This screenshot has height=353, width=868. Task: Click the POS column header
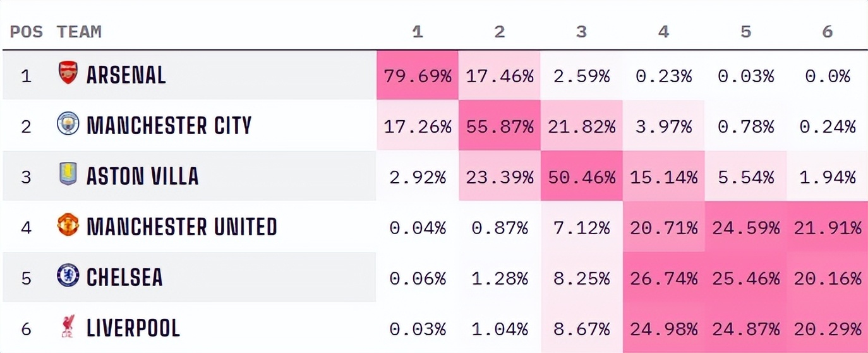(26, 32)
